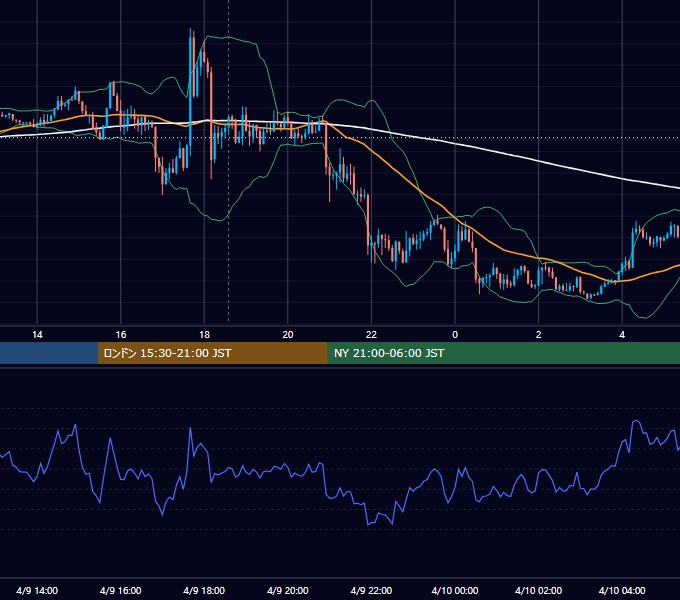Click the 20 hour label on price chart axis
The height and width of the screenshot is (600, 680).
(x=288, y=335)
